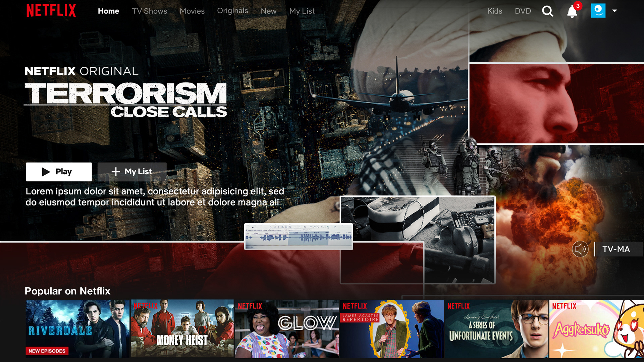
Task: Toggle the trailer sound speaker icon
Action: 580,249
